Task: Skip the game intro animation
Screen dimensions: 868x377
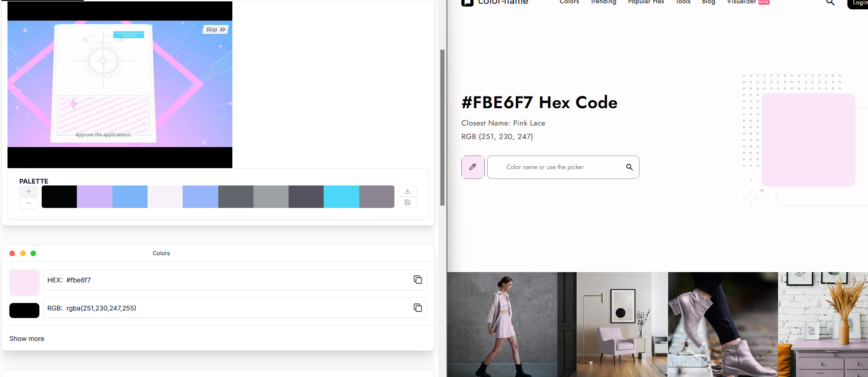Action: [215, 30]
